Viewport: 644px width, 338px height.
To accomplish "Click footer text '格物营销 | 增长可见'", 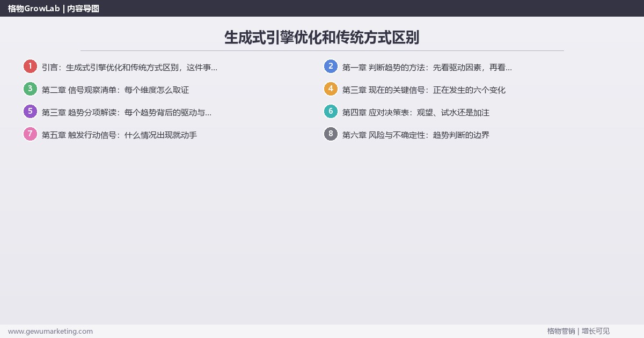I will pos(579,331).
